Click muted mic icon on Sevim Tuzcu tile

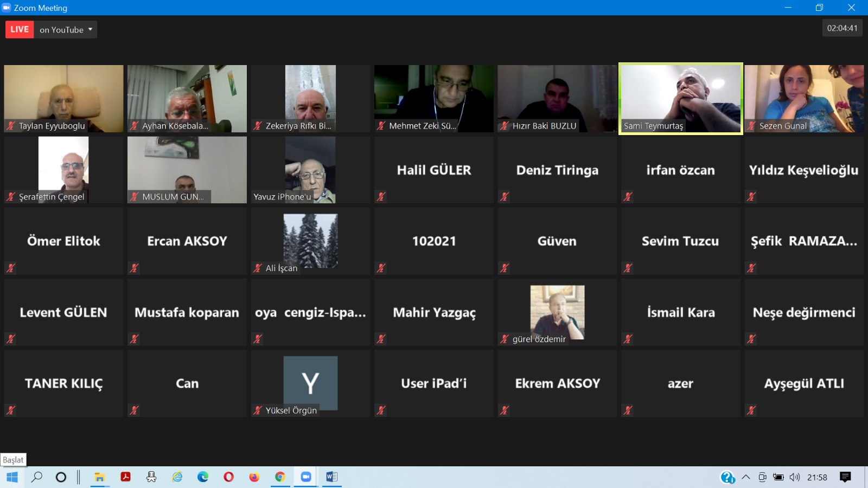click(x=628, y=268)
